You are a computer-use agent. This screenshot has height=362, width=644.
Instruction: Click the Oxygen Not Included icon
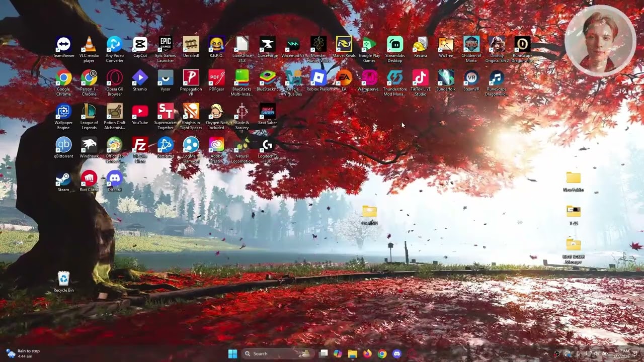tap(216, 112)
